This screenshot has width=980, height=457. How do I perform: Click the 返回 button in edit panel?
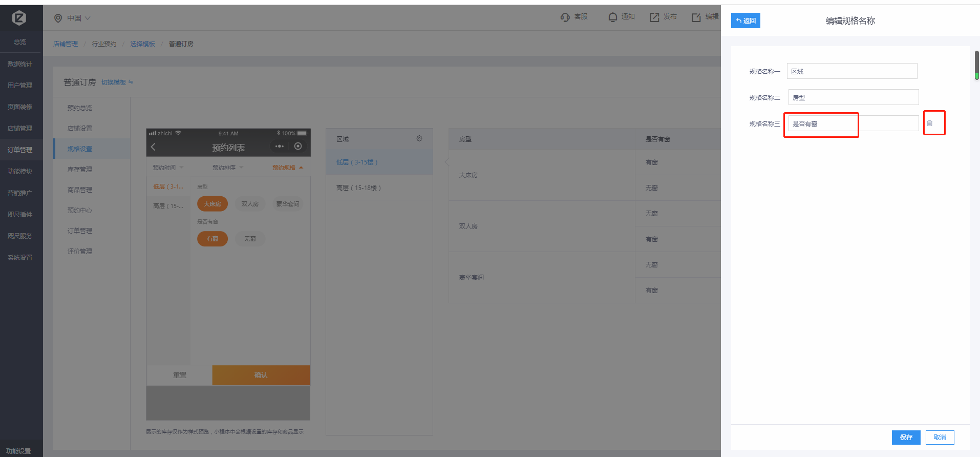pos(745,20)
